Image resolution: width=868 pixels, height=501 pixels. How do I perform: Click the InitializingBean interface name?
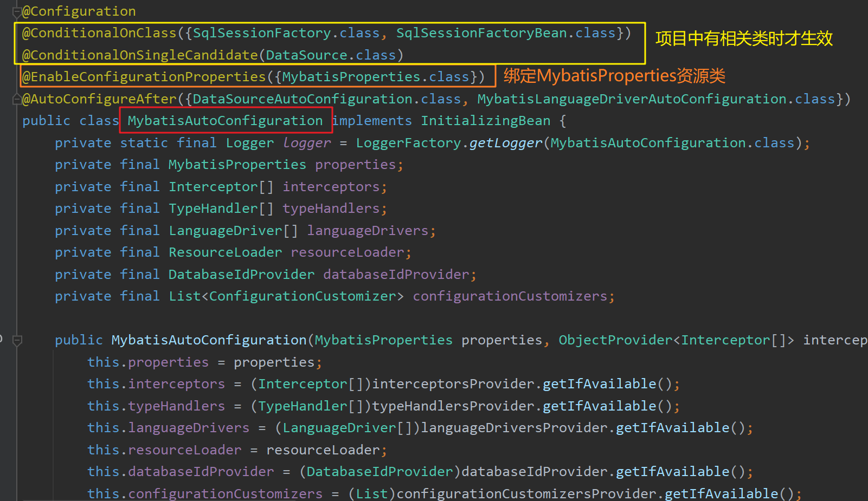point(486,121)
